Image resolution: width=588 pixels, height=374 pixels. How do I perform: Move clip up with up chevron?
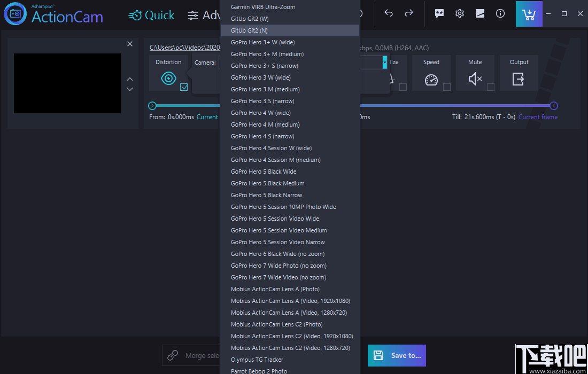tap(130, 79)
